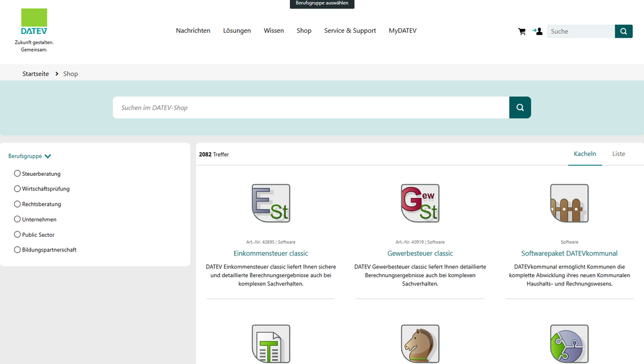Click the GewSt Gewerbesteuer product icon
Viewport: 644px width, 364px height.
(x=420, y=202)
